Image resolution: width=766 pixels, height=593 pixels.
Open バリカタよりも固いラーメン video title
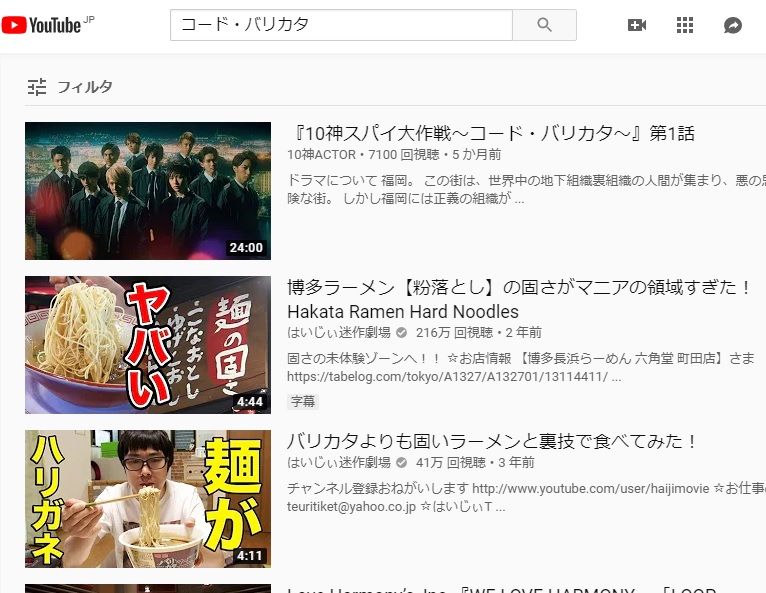click(491, 441)
